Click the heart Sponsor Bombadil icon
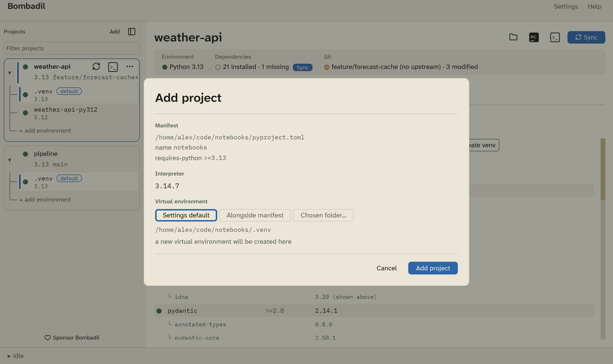This screenshot has height=364, width=613. pos(48,338)
